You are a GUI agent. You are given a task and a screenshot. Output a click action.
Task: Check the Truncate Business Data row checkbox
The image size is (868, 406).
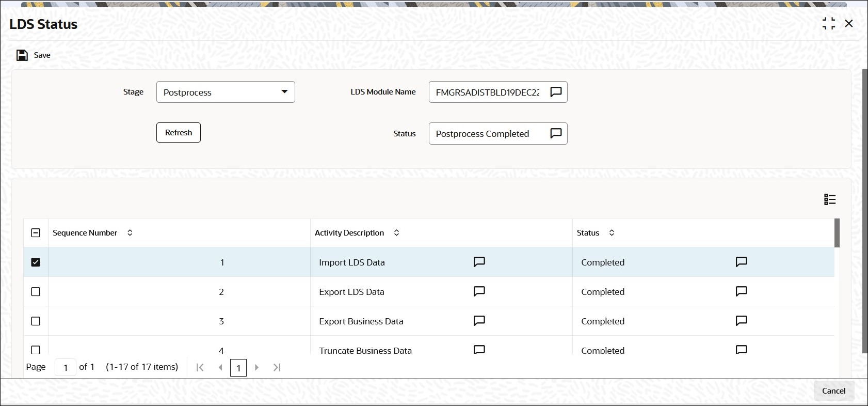[x=36, y=350]
